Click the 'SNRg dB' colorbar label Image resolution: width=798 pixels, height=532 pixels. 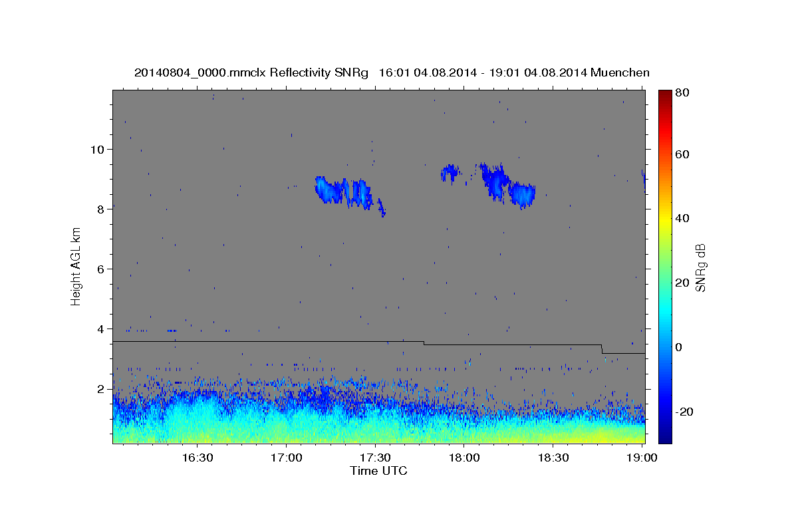click(x=700, y=267)
